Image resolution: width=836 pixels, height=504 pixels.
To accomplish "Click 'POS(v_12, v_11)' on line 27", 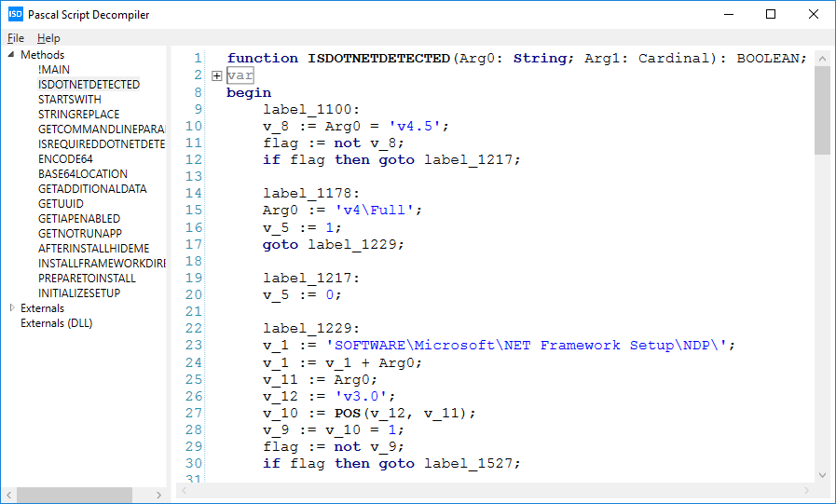I will (x=401, y=414).
